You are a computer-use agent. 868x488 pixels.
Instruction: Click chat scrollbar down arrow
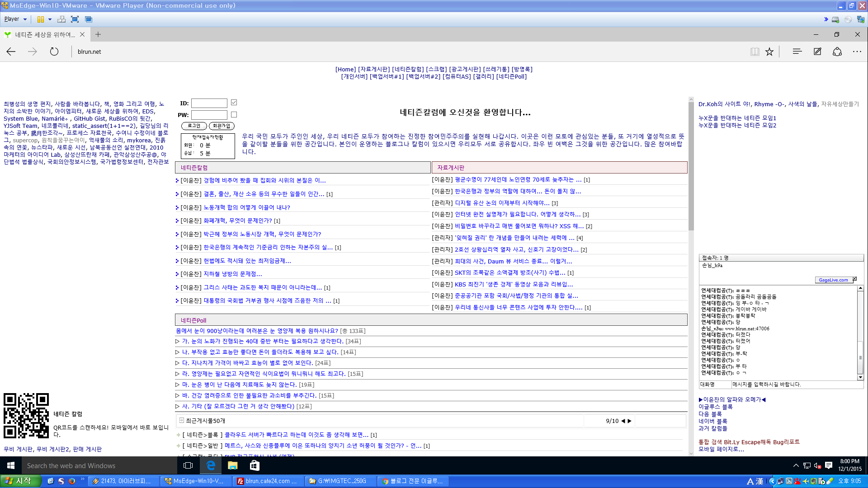[860, 377]
